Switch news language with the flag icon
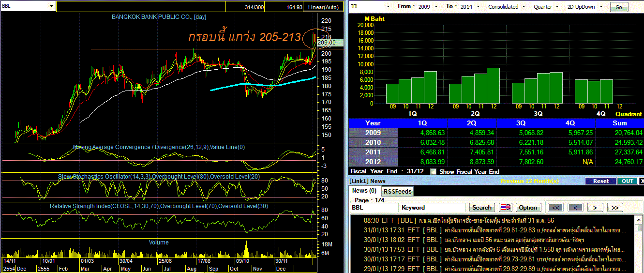Screen dimensions: 644x273 click(505, 207)
